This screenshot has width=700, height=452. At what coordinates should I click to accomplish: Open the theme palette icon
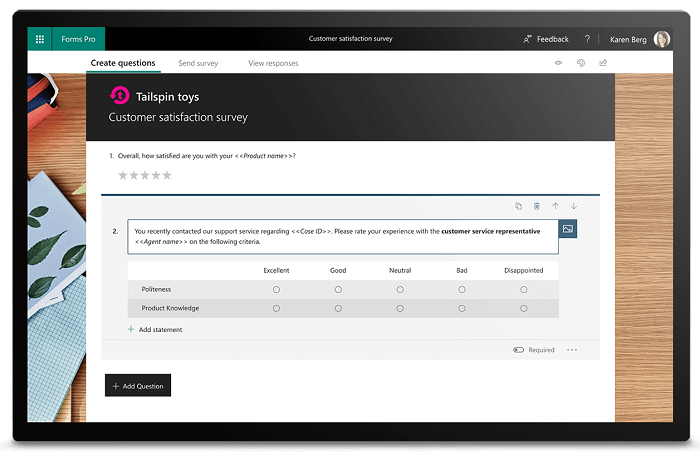point(581,63)
